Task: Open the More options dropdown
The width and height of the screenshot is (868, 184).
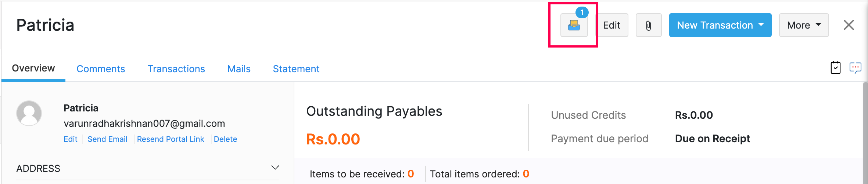Action: [804, 25]
